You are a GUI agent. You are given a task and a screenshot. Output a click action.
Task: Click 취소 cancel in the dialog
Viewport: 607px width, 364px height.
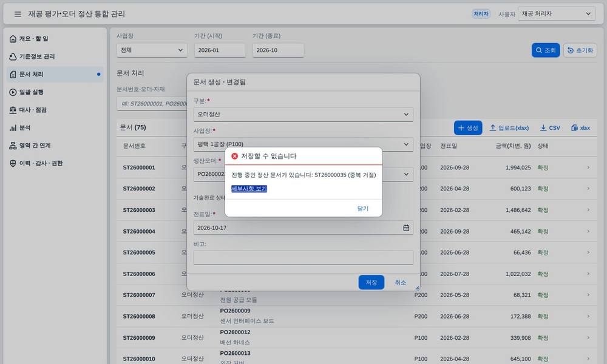click(x=400, y=282)
